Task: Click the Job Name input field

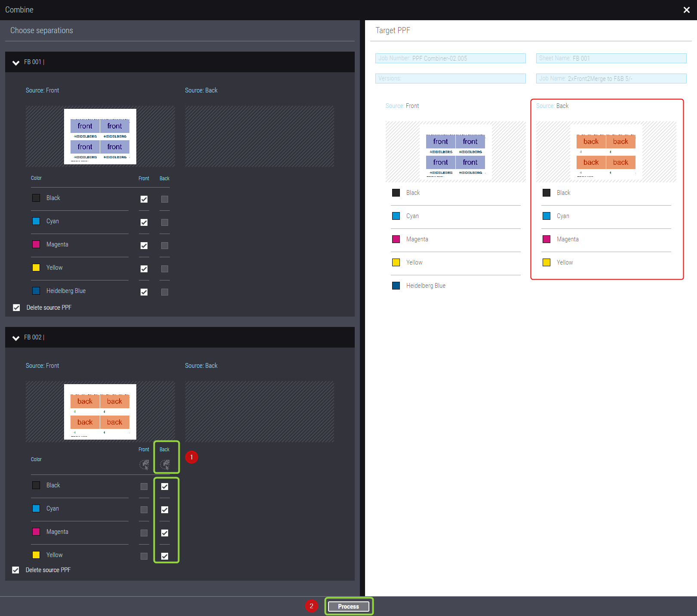Action: click(x=611, y=79)
